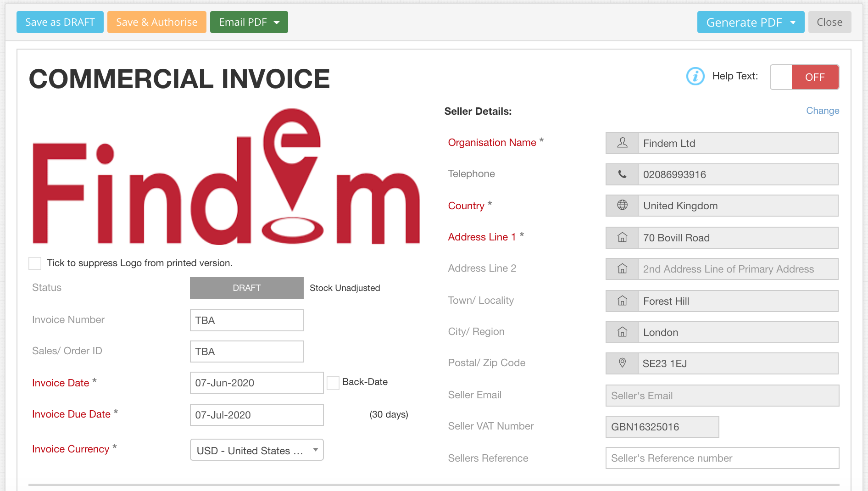Open the Invoice Currency dropdown
868x491 pixels.
pos(257,450)
